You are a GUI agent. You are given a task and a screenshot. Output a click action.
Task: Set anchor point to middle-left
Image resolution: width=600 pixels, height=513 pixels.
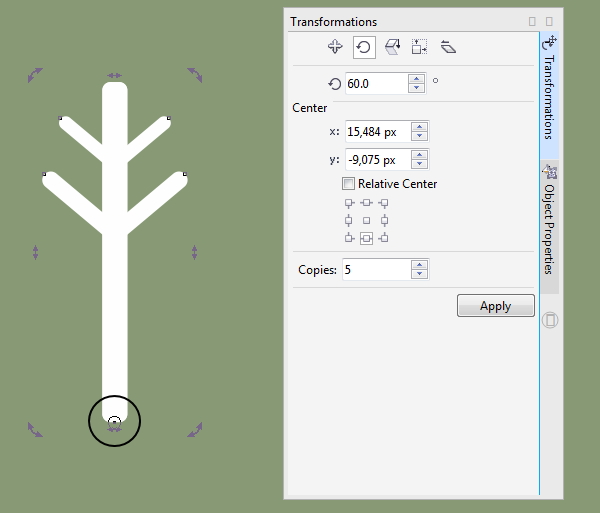(349, 220)
